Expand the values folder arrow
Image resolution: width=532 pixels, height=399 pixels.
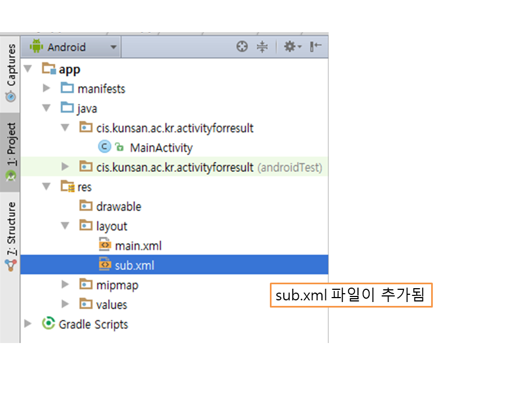coord(65,304)
